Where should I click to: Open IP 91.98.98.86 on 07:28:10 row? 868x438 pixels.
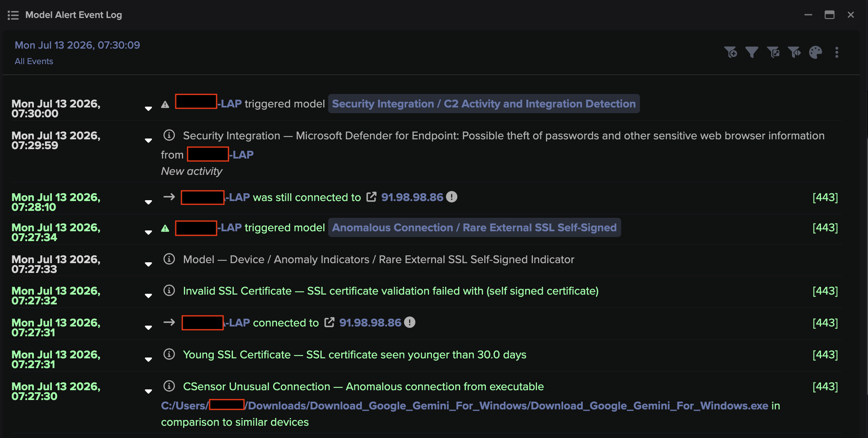pyautogui.click(x=412, y=197)
